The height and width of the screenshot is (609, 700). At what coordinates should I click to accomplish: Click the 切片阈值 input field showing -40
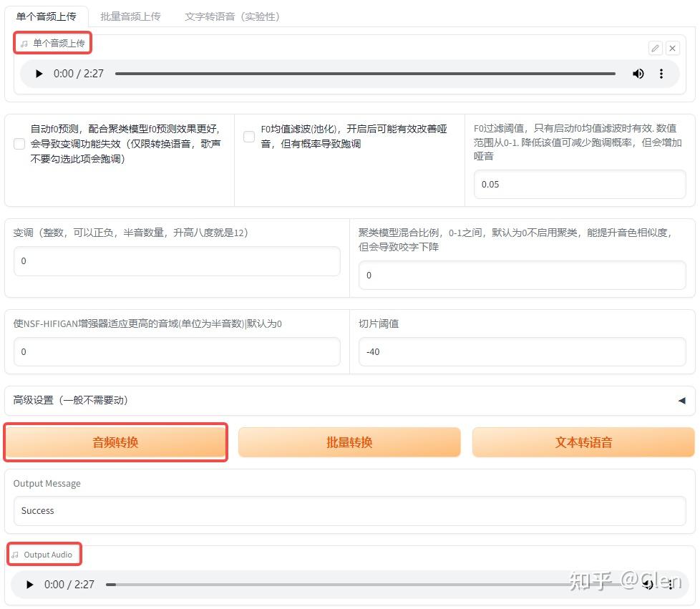pos(522,352)
